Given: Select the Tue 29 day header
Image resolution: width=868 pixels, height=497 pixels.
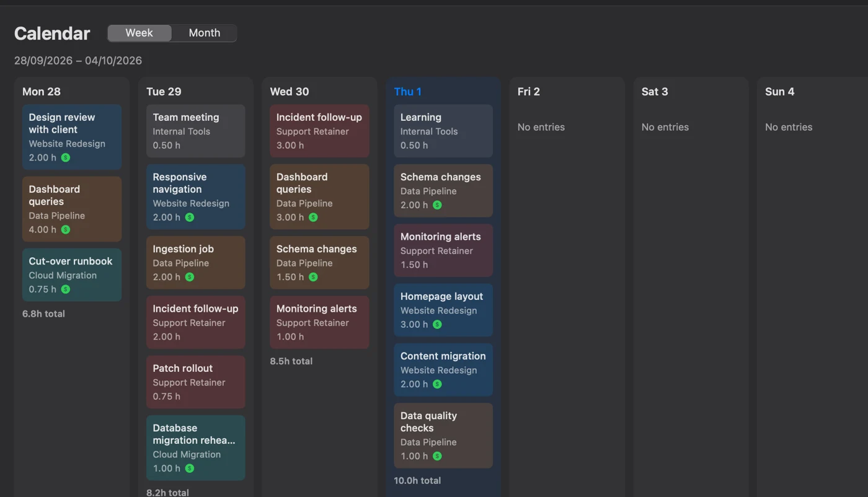Looking at the screenshot, I should [x=164, y=92].
